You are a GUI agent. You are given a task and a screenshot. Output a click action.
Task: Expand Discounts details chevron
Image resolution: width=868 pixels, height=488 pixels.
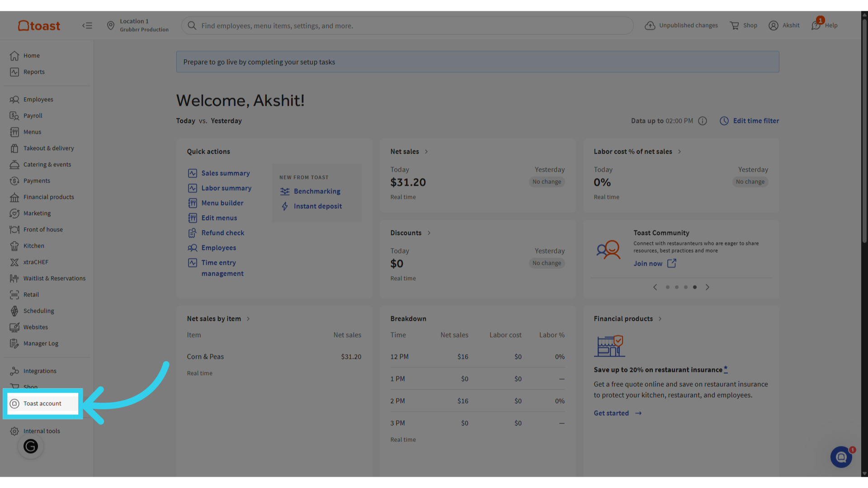click(429, 233)
